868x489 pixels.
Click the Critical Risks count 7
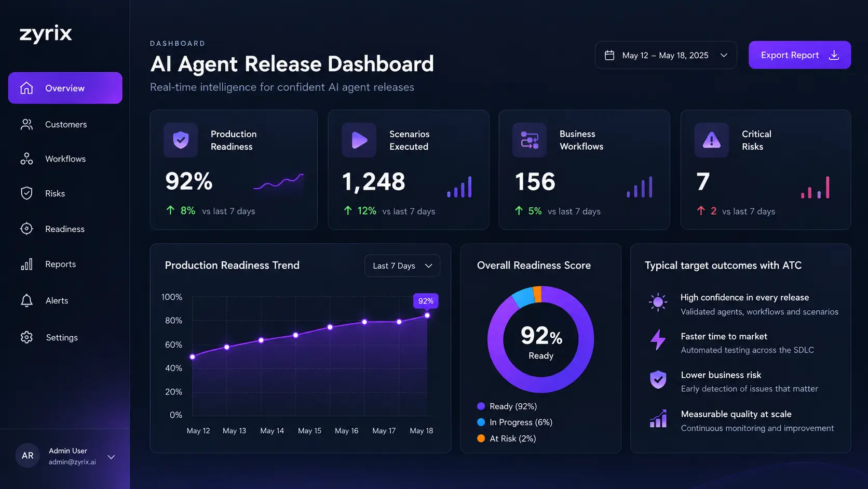[703, 182]
